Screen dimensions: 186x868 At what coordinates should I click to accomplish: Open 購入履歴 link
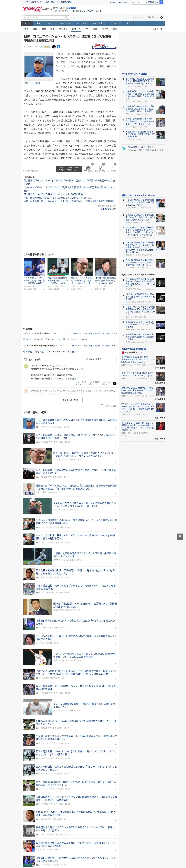[152, 18]
